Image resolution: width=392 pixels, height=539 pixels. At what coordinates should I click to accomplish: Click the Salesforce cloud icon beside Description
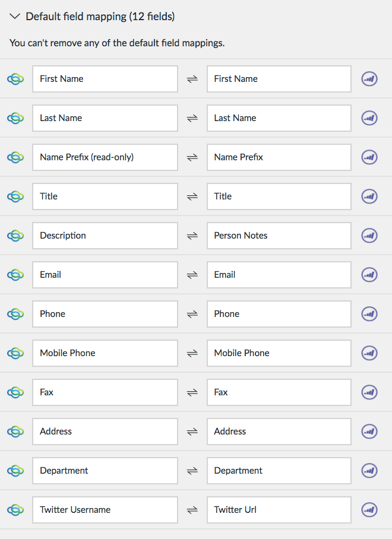(x=15, y=236)
